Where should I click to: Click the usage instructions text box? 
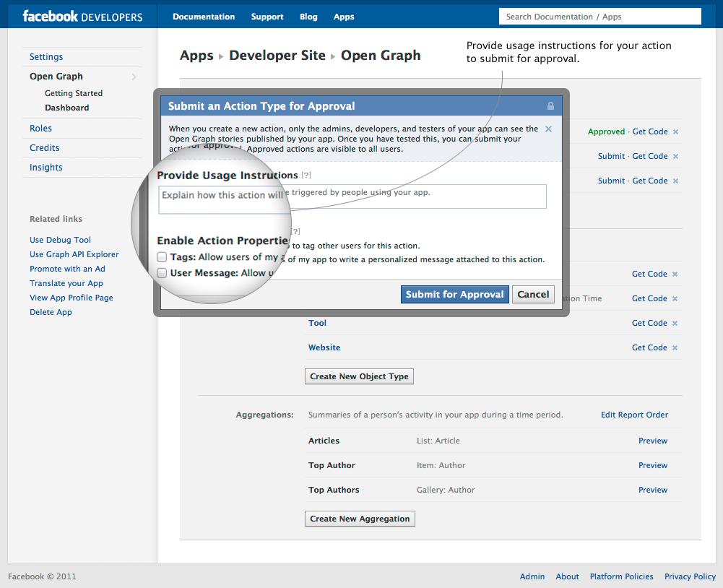tap(352, 197)
